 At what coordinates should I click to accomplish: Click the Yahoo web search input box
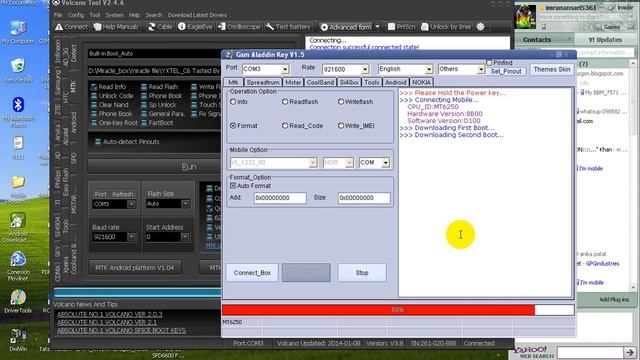click(589, 352)
